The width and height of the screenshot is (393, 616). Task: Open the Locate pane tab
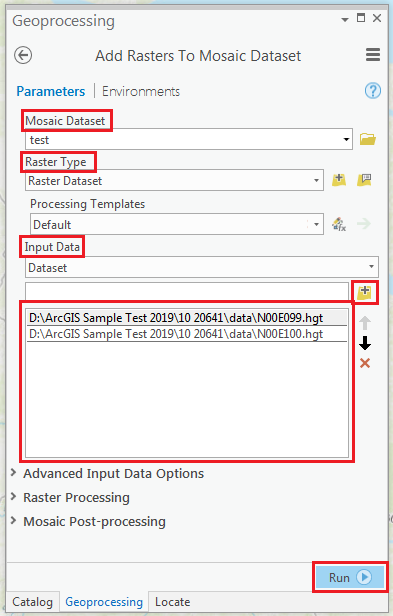173,602
